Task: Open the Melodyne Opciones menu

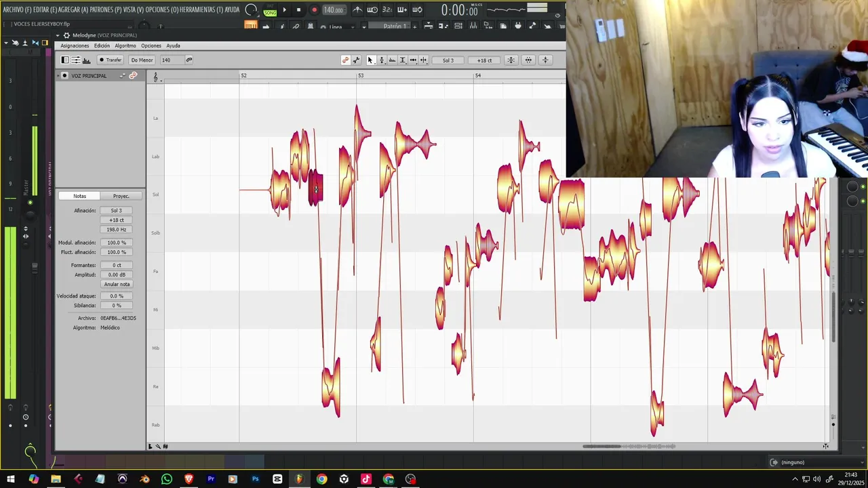Action: pyautogui.click(x=151, y=46)
